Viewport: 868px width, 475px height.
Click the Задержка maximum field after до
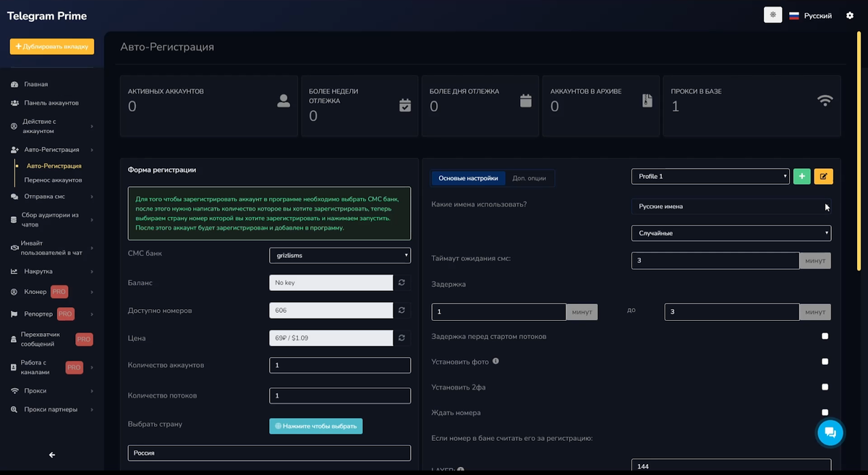point(732,311)
